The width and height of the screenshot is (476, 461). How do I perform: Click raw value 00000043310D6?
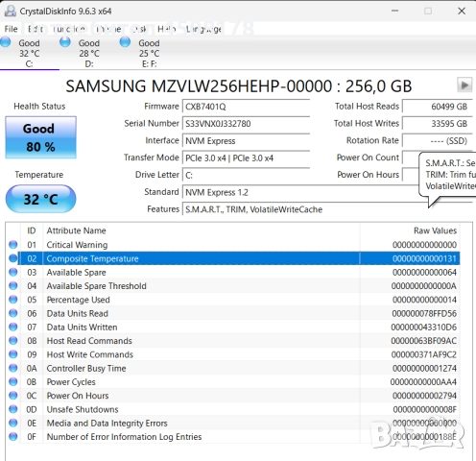(x=423, y=328)
